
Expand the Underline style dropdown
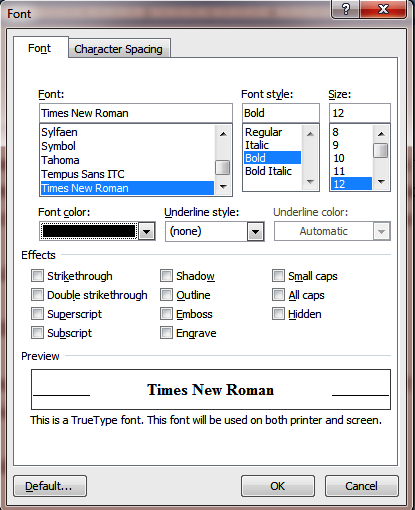coord(255,231)
